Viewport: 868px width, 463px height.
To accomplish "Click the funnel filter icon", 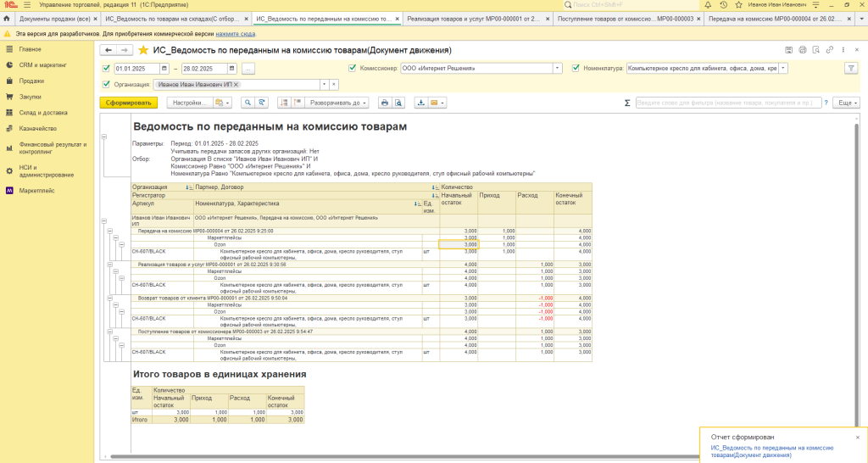I will [x=851, y=69].
